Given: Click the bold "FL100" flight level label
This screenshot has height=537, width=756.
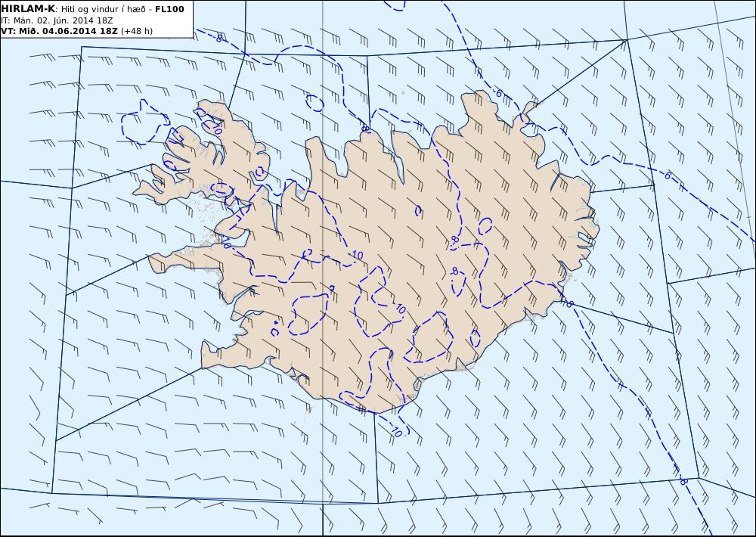Looking at the screenshot, I should [169, 9].
